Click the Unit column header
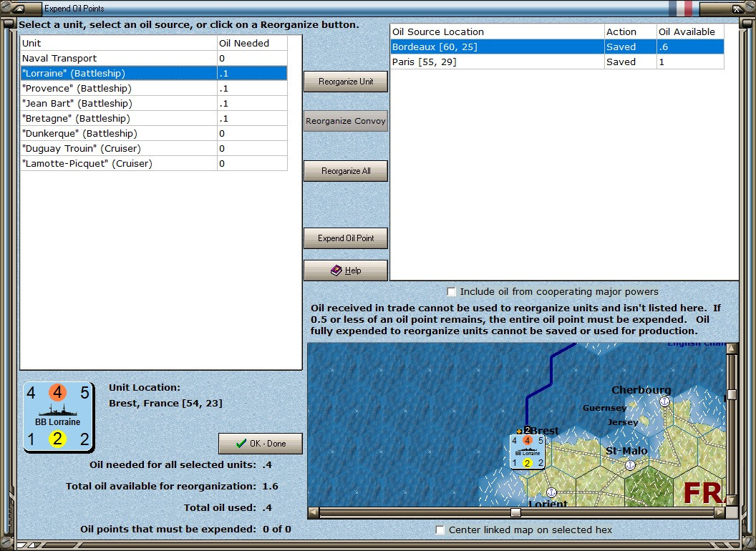The height and width of the screenshot is (551, 756). point(119,43)
